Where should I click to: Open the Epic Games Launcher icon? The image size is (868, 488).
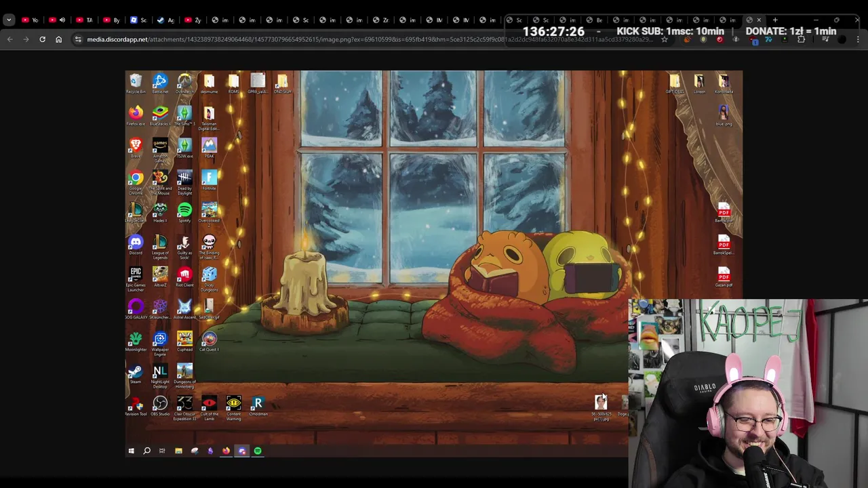pyautogui.click(x=136, y=279)
